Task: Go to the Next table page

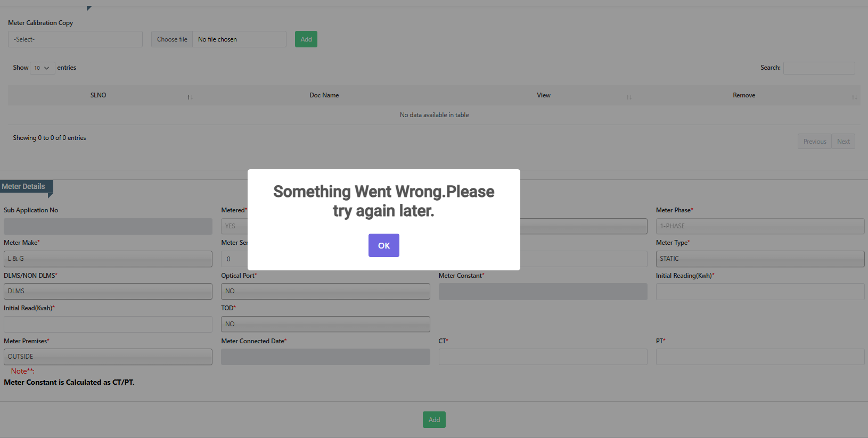Action: coord(843,142)
